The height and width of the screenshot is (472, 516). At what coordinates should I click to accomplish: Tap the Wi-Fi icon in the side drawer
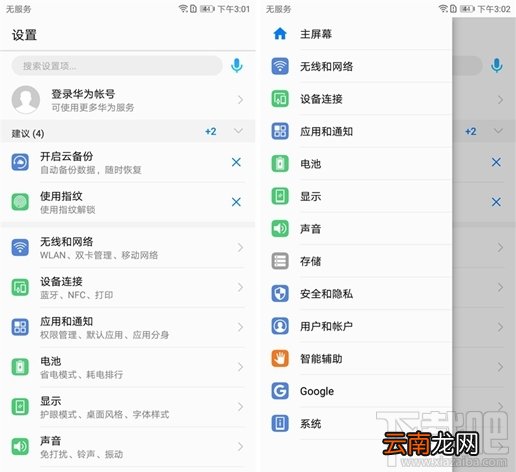(280, 66)
